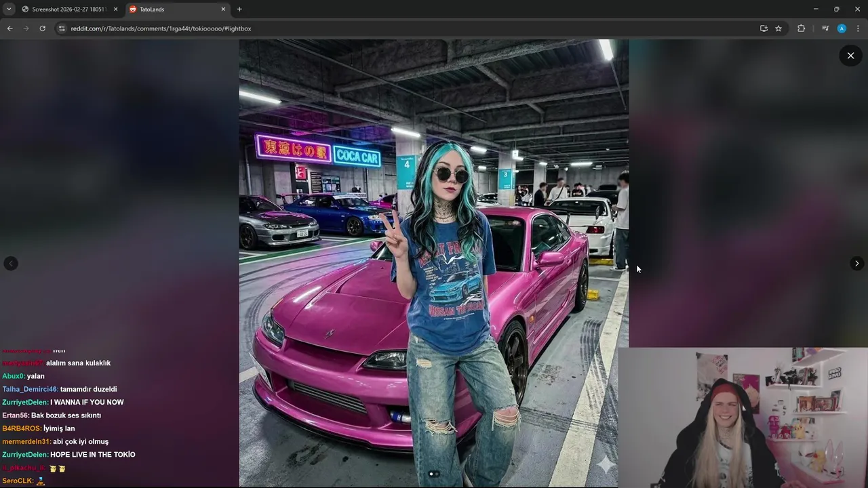Open a new browser tab
Screen dimensions: 868x488
point(239,9)
